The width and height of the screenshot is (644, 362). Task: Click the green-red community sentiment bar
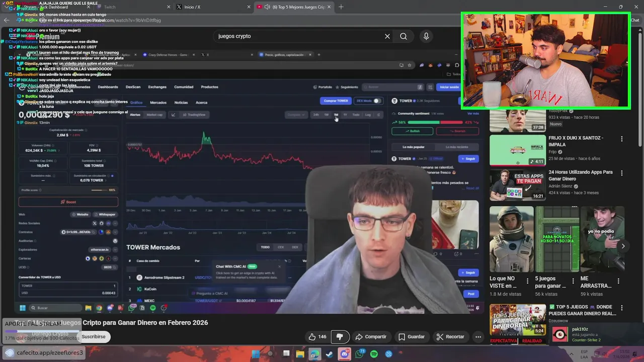click(435, 122)
